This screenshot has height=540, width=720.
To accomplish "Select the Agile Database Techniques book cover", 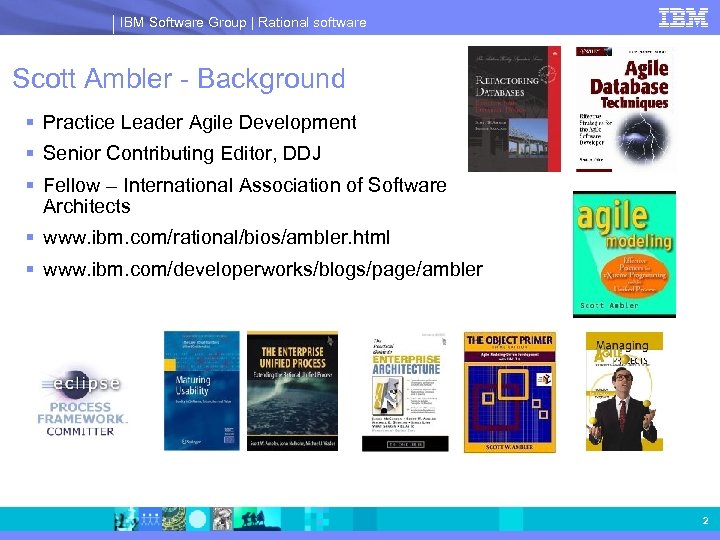I will click(x=624, y=109).
